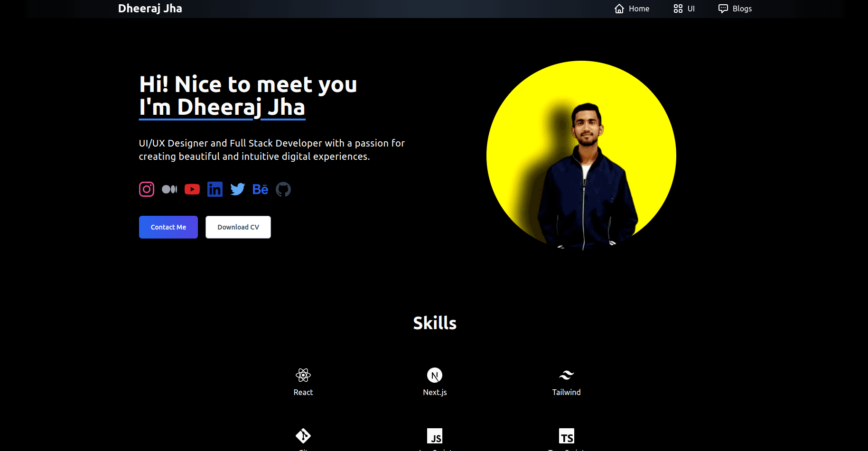Image resolution: width=868 pixels, height=451 pixels.
Task: Open Blogs in the navigation bar
Action: pos(735,9)
